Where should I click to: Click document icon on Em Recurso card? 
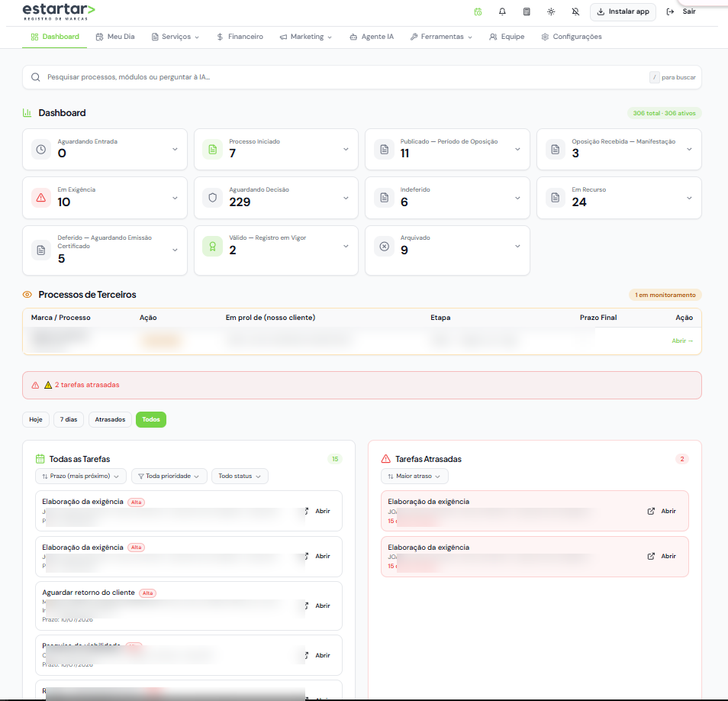coord(556,198)
